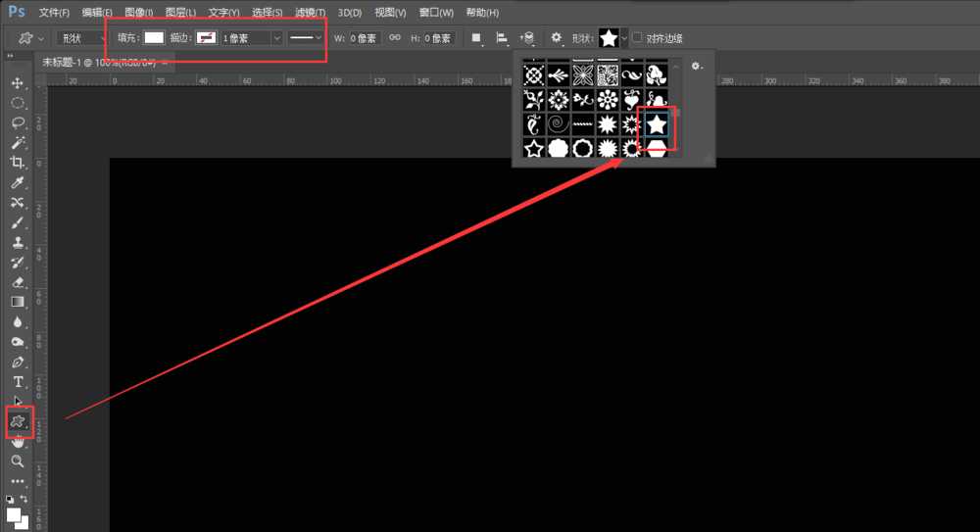
Task: Toggle the 对齐边缘 checkbox
Action: [638, 38]
